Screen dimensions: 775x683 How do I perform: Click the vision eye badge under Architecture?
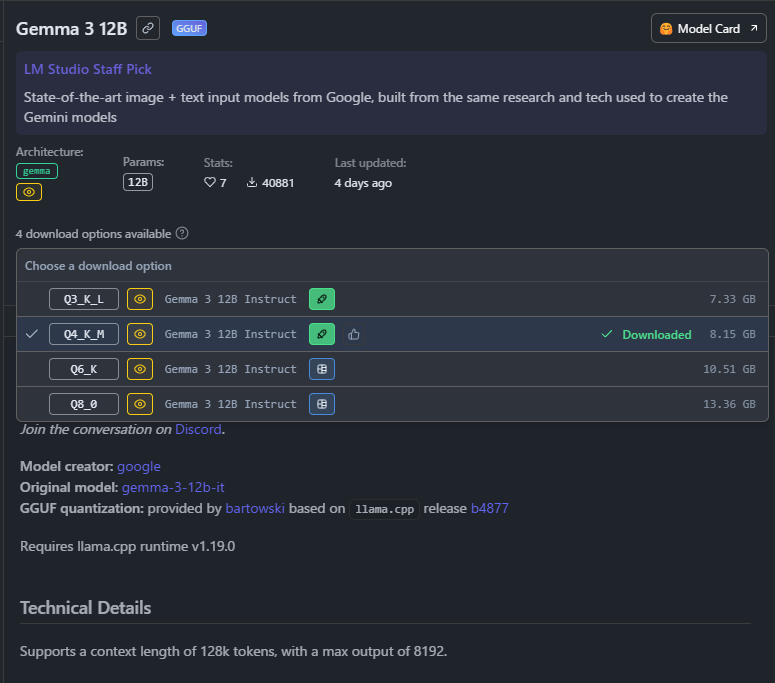[29, 192]
